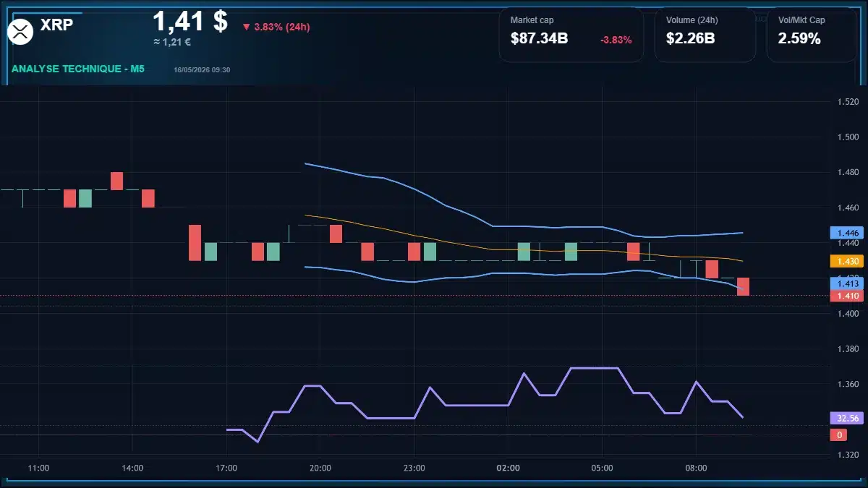The image size is (868, 488).
Task: Click the 17:00 time axis label
Action: pyautogui.click(x=226, y=468)
